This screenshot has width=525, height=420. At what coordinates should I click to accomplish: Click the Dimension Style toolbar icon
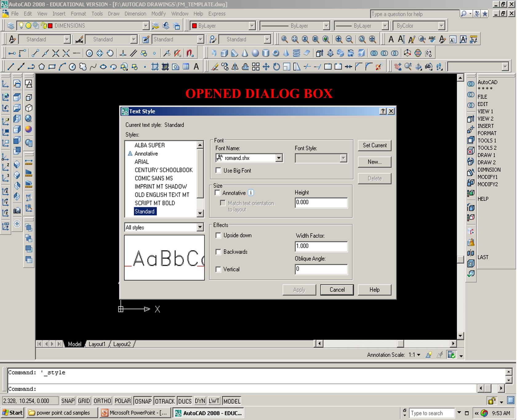79,39
